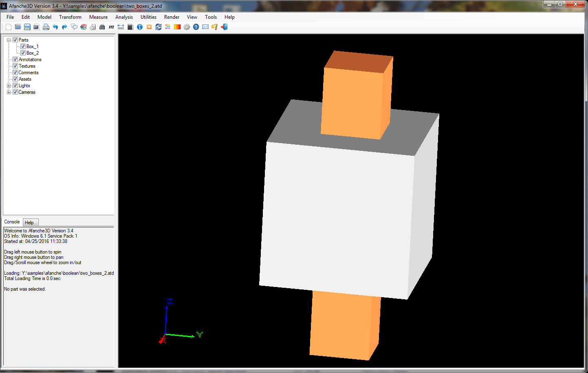Click the camera snapshot toolbar icon
This screenshot has width=588, height=373.
point(36,27)
